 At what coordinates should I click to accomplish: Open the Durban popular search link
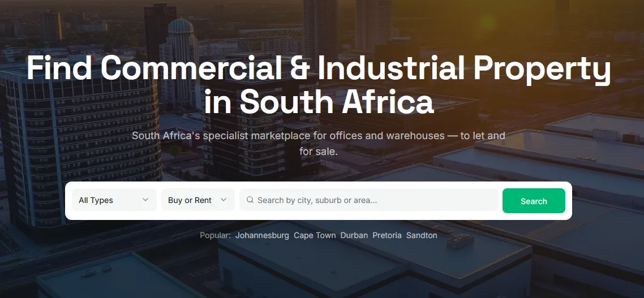click(x=354, y=235)
